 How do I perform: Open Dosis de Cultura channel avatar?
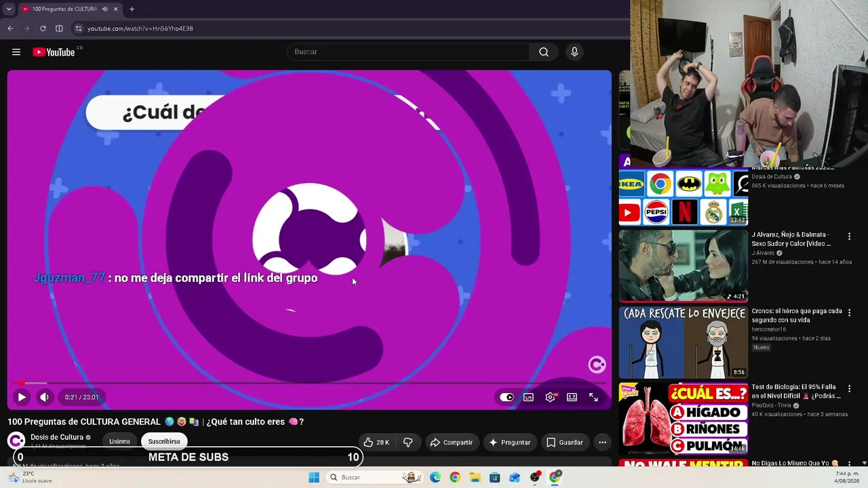(x=16, y=441)
